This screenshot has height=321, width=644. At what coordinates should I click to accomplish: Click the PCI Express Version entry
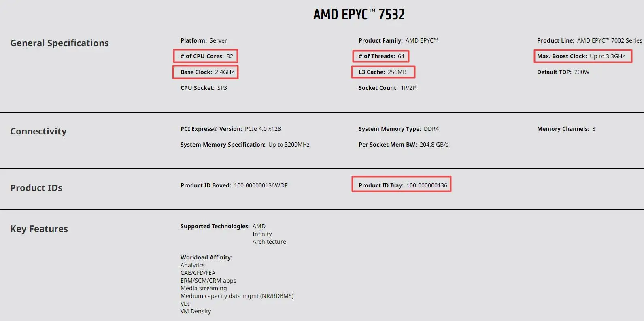pyautogui.click(x=230, y=129)
